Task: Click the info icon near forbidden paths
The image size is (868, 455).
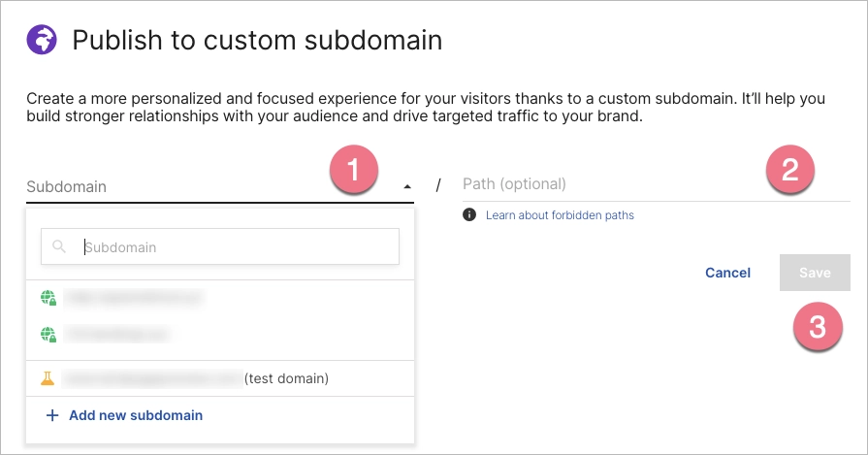Action: point(469,215)
